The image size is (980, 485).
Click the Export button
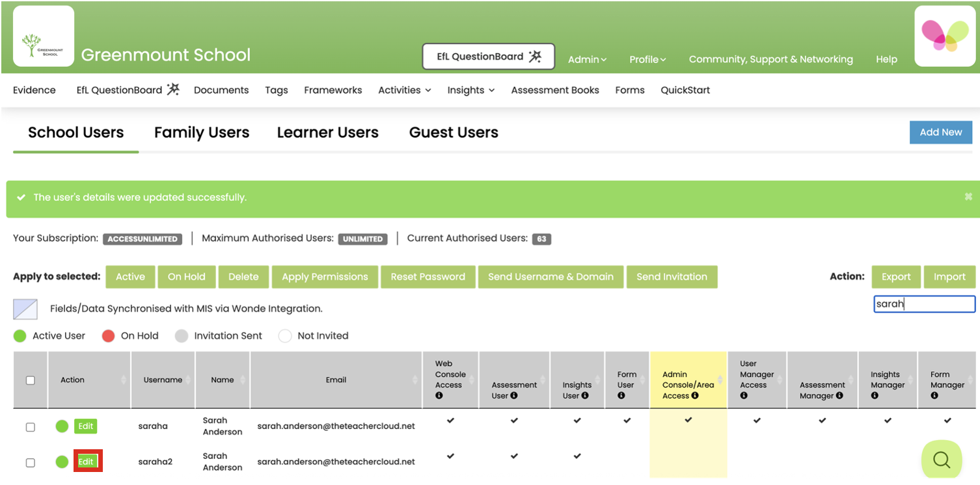[x=896, y=276]
